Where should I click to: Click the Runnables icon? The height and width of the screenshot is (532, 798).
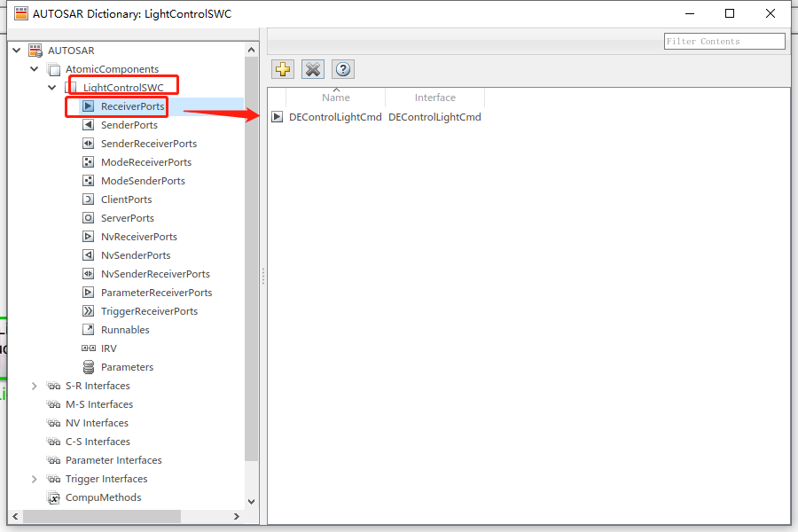88,329
